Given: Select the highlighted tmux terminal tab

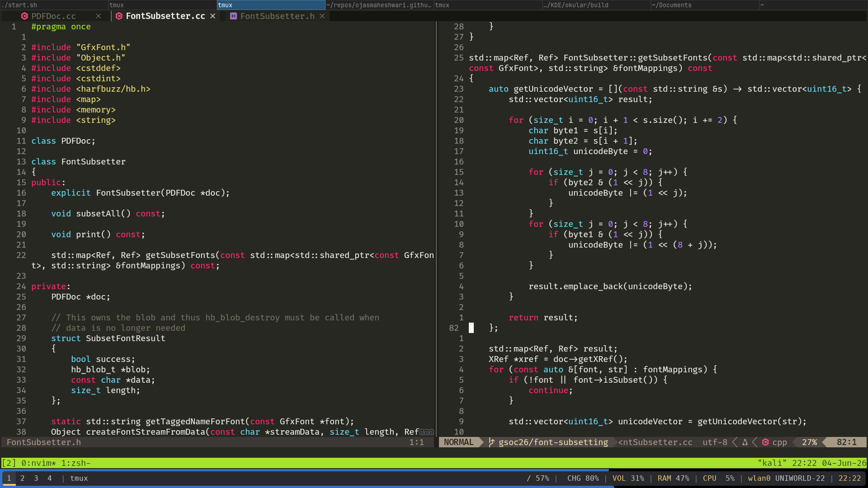Looking at the screenshot, I should coord(271,5).
